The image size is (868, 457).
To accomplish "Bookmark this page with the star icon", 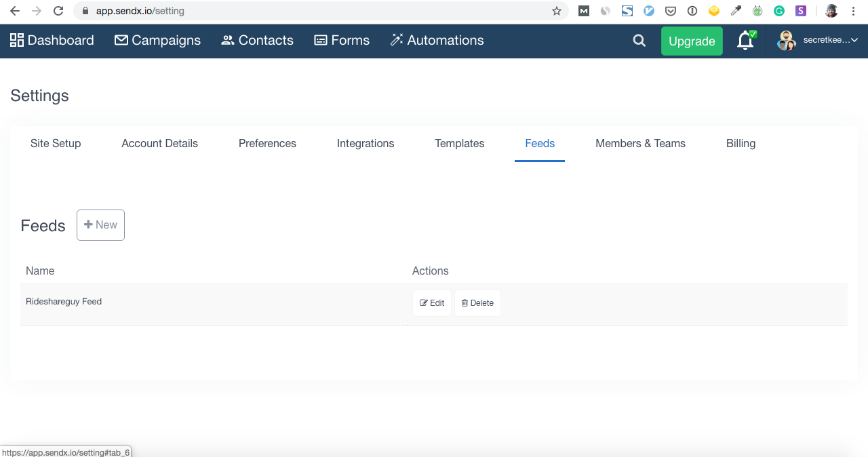I will (557, 11).
